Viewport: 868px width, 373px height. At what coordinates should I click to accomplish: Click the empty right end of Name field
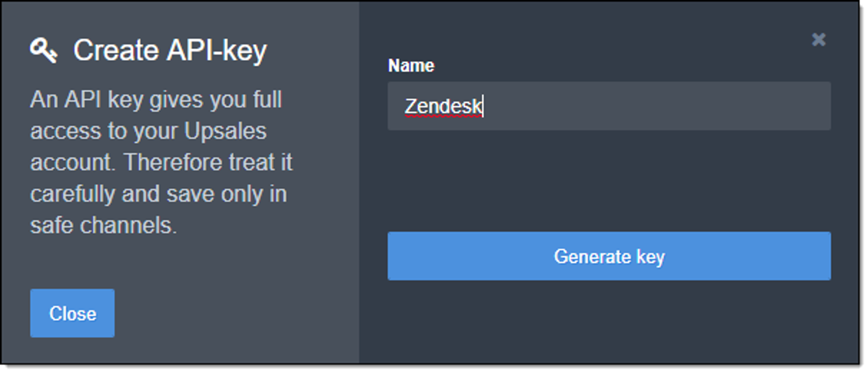coord(738,106)
